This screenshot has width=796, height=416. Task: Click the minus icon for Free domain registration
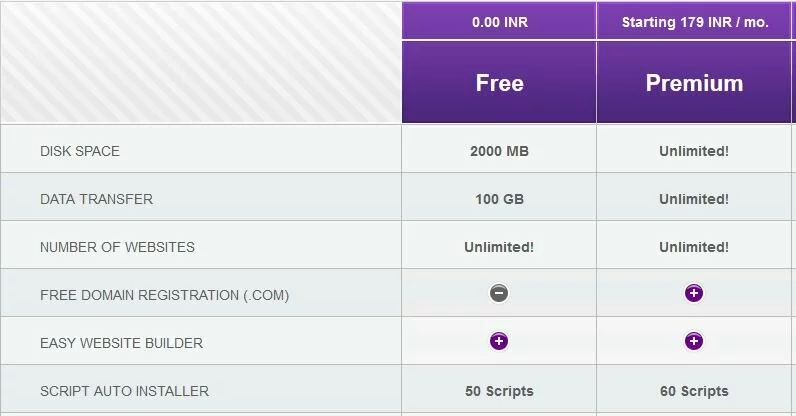[499, 293]
